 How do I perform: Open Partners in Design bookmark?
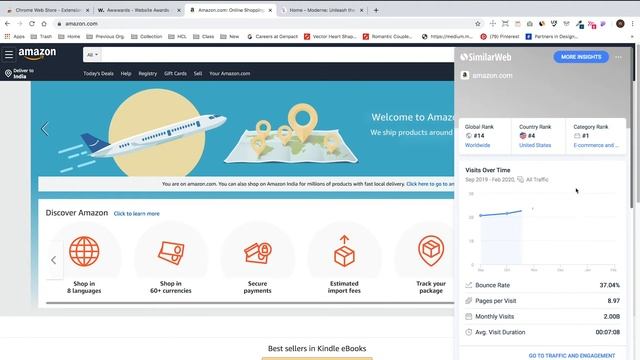552,37
